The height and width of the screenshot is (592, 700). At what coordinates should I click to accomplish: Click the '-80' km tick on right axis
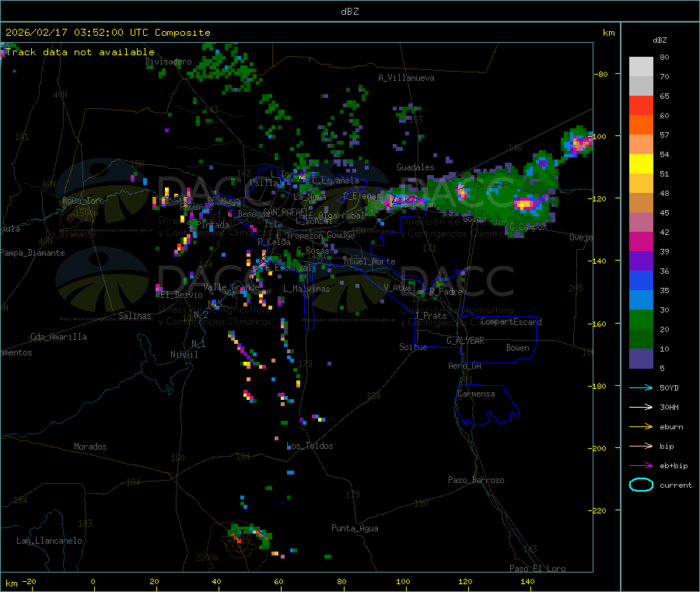click(601, 74)
